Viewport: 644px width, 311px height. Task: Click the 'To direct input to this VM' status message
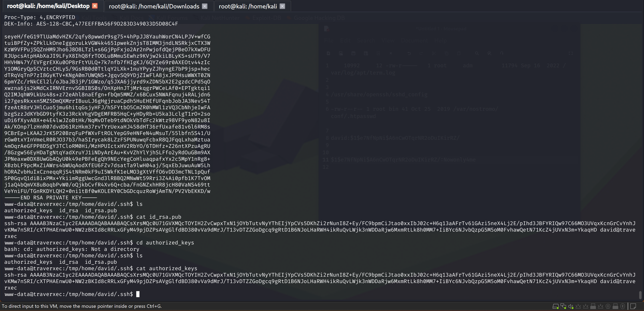[x=82, y=306]
